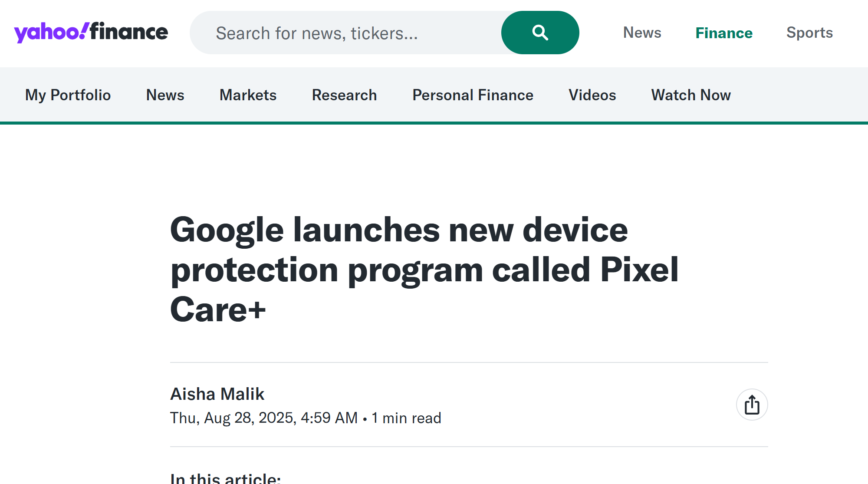The image size is (868, 484).
Task: Open the Markets menu
Action: tap(248, 95)
